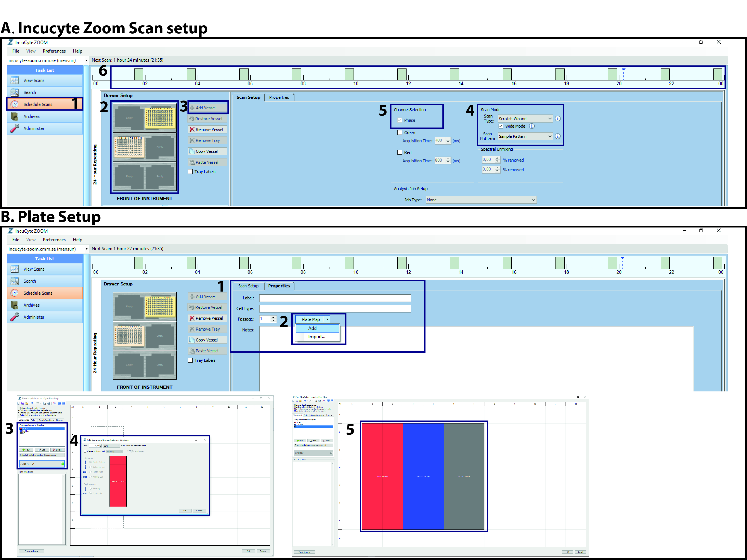The image size is (747, 560).
Task: Select the white 96-well plate in panel A drawer
Action: (130, 147)
